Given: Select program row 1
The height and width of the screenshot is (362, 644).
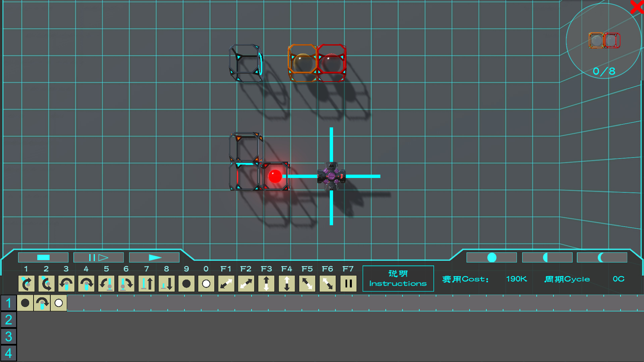Looking at the screenshot, I should (x=8, y=303).
